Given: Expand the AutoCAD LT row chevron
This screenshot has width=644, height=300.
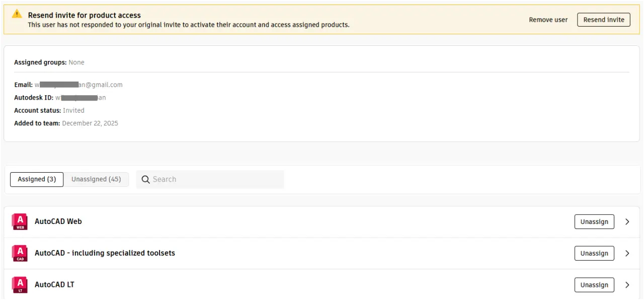Looking at the screenshot, I should 627,285.
